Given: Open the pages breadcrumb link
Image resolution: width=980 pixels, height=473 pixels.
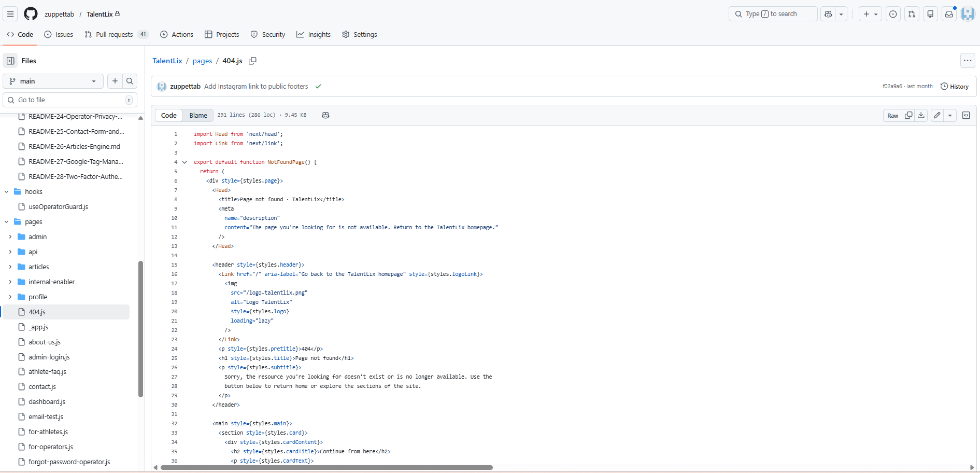Looking at the screenshot, I should 202,61.
